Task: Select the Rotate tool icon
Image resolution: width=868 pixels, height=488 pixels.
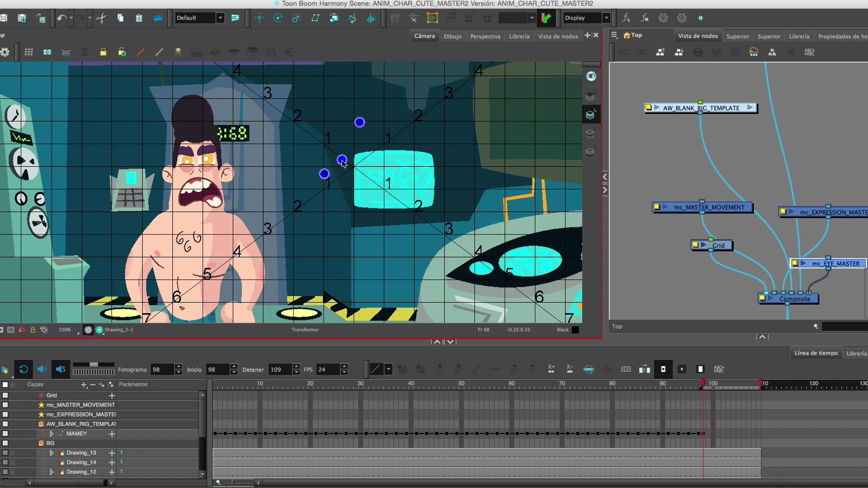Action: [x=278, y=18]
